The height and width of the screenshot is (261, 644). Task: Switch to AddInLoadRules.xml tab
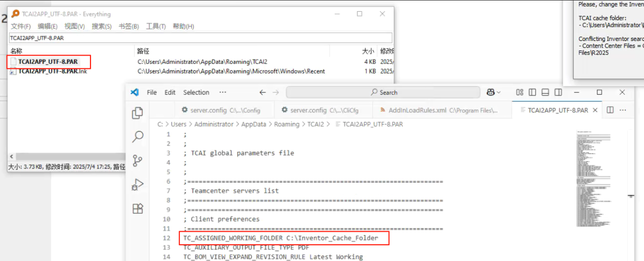(x=442, y=110)
